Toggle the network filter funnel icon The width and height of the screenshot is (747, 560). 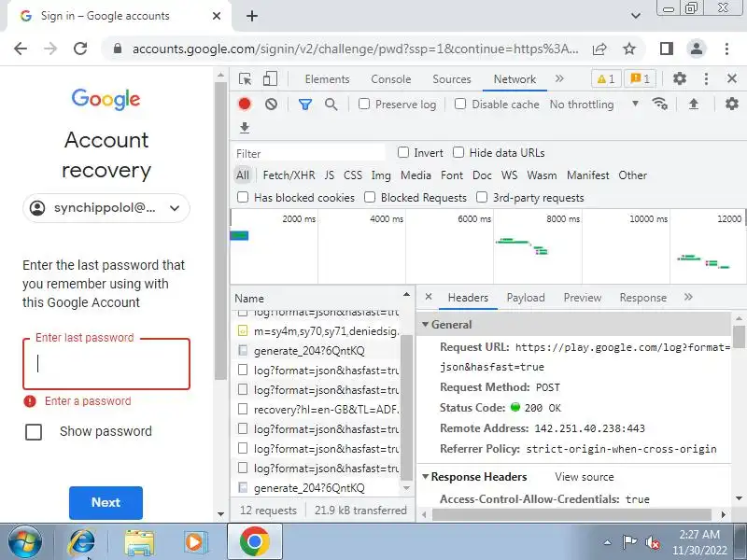point(305,105)
